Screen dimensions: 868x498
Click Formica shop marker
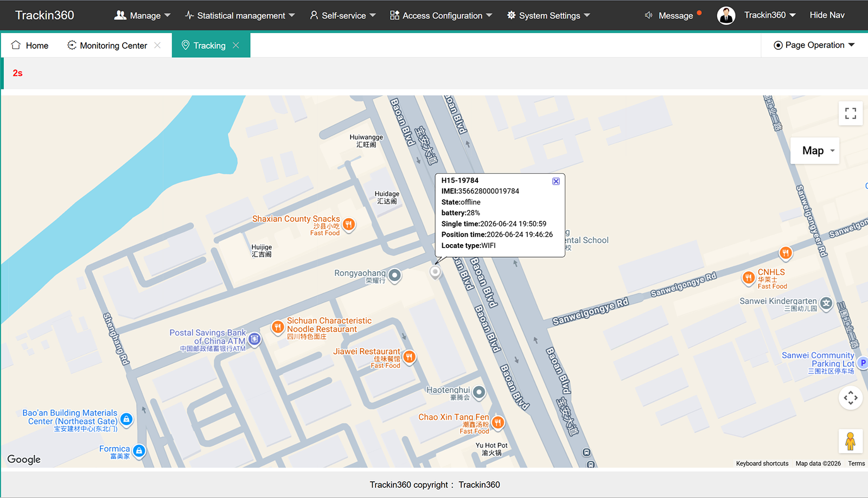pos(139,450)
